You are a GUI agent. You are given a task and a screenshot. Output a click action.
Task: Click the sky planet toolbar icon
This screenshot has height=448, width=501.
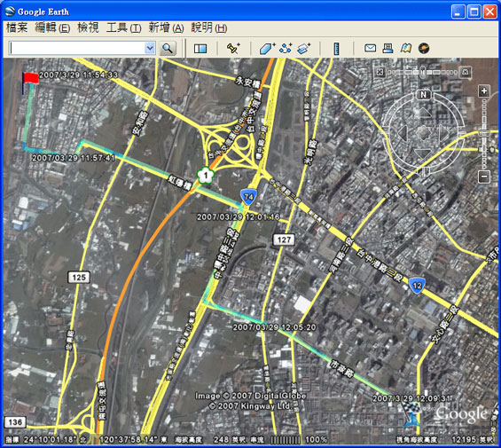click(x=424, y=48)
